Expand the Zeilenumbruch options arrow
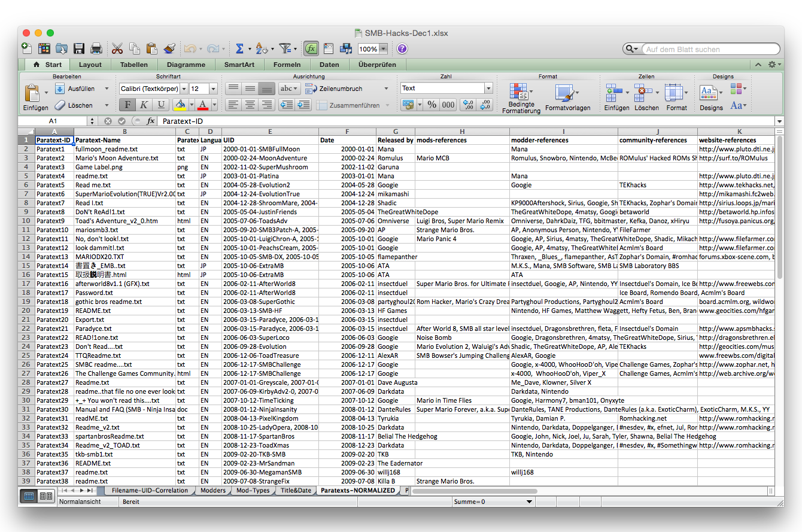The width and height of the screenshot is (802, 532). point(386,89)
